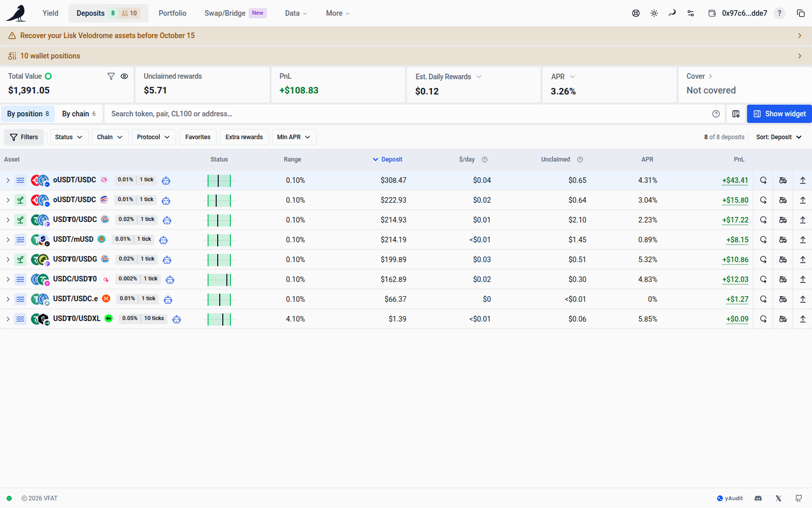The image size is (812, 508).
Task: Open the settings sliders icon in header
Action: (x=691, y=13)
